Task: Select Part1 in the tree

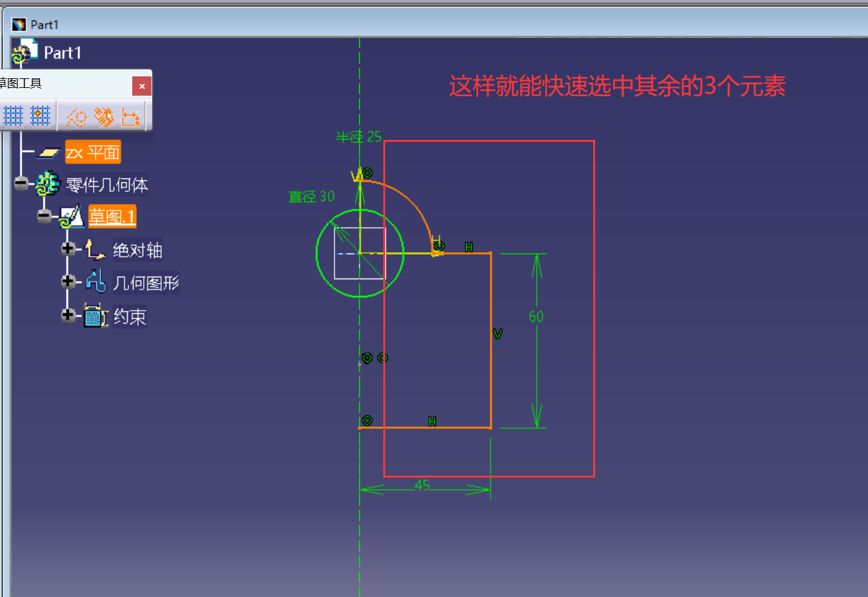Action: point(62,53)
